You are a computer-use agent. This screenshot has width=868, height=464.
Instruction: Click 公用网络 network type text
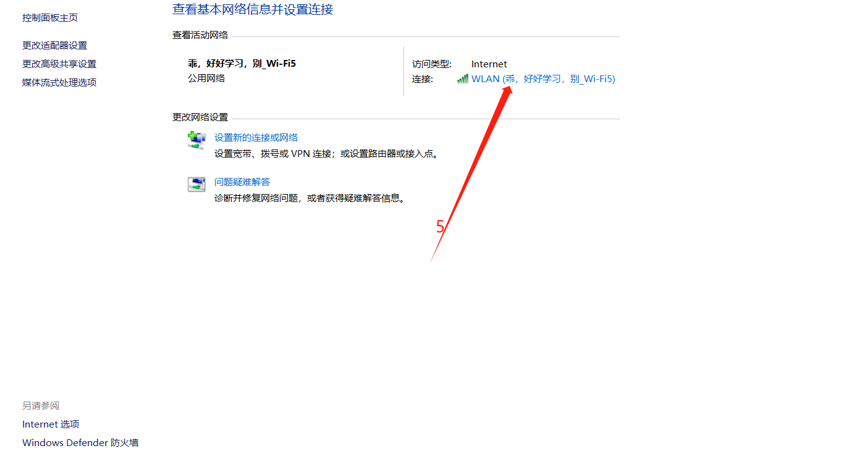point(206,78)
